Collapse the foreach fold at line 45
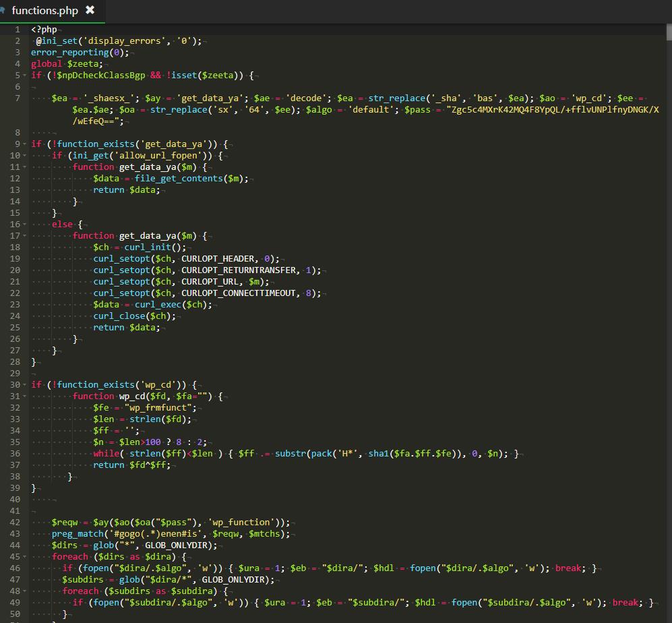Image resolution: width=672 pixels, height=623 pixels. (x=24, y=556)
